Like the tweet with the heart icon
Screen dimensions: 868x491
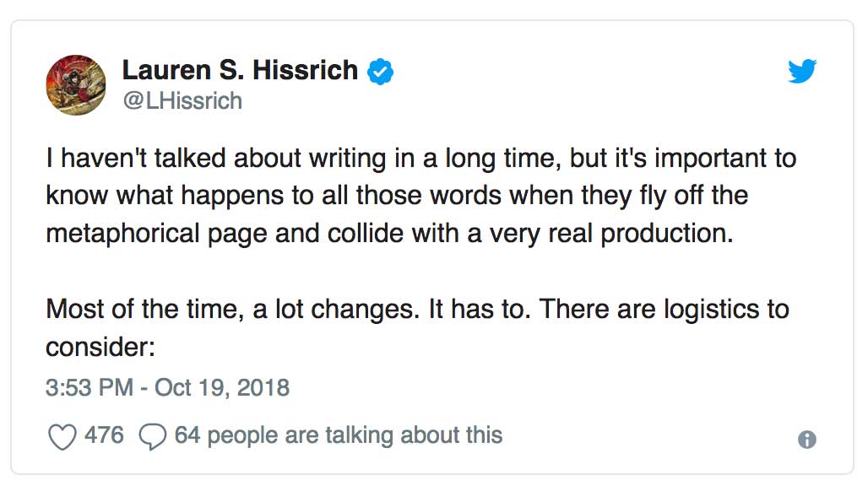pos(62,437)
